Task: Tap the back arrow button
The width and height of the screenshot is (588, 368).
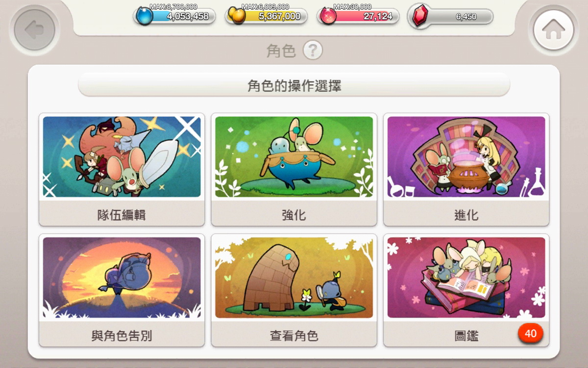Action: 34,30
